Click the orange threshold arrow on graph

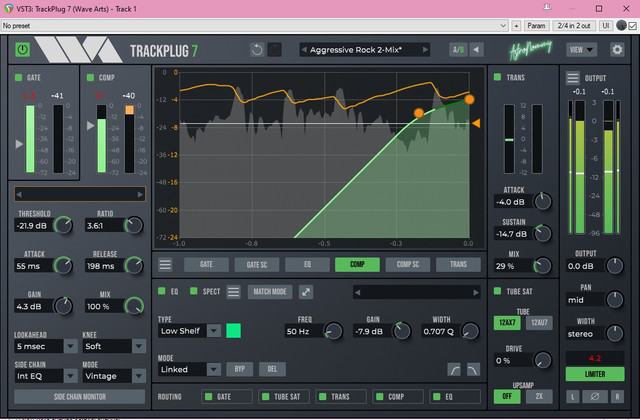[x=476, y=123]
